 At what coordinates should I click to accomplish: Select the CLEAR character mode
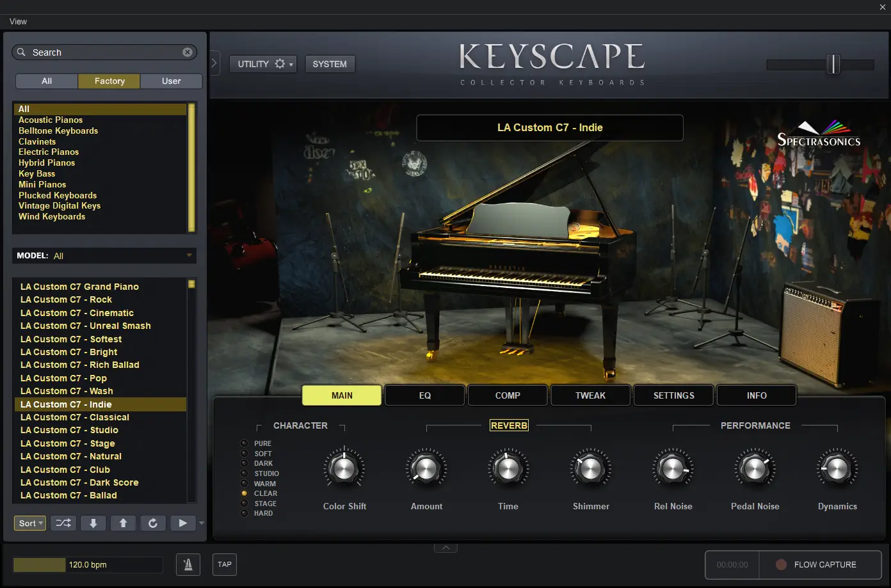[x=244, y=493]
